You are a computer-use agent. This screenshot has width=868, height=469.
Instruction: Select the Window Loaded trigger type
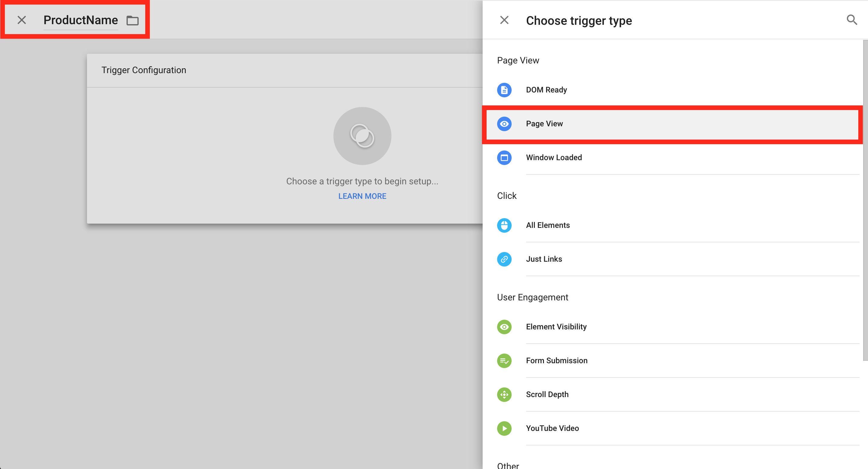(x=672, y=157)
